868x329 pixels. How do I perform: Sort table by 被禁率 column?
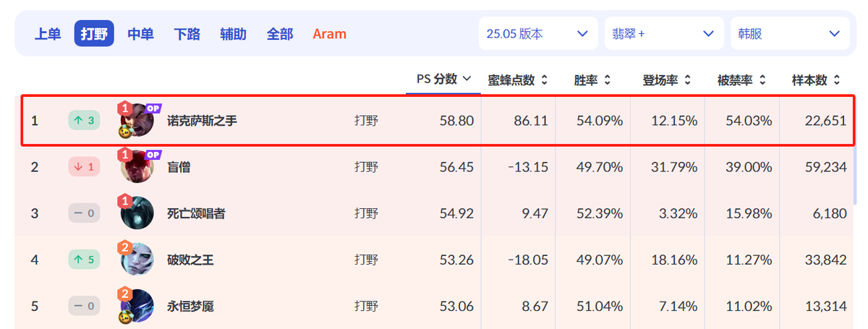coord(742,80)
